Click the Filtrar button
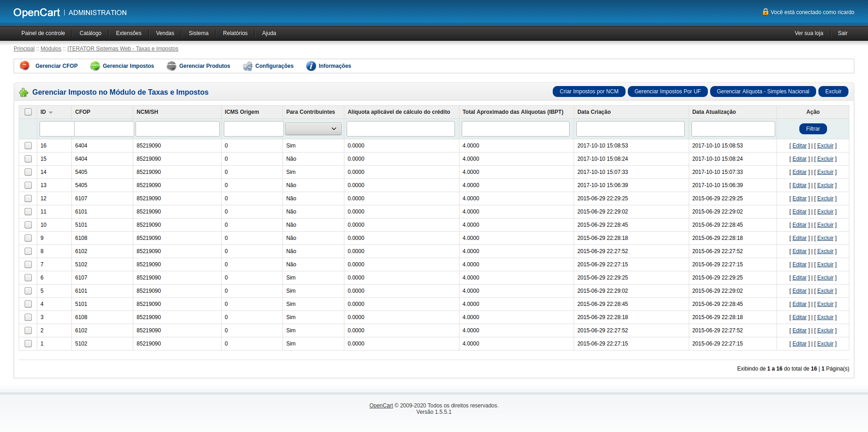The height and width of the screenshot is (432, 868). click(813, 129)
